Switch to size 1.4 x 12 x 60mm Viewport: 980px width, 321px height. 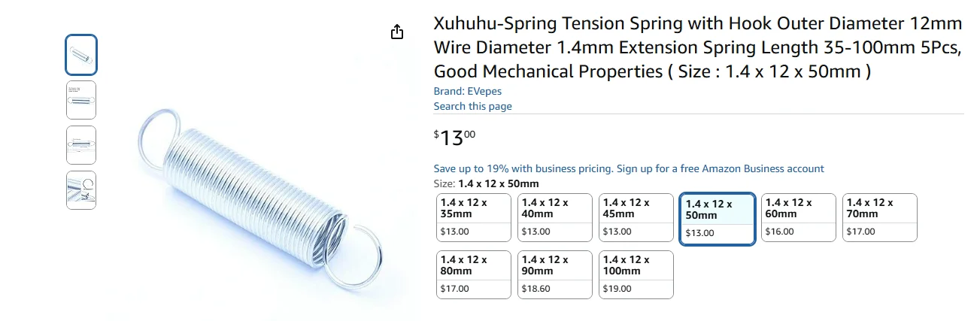pyautogui.click(x=799, y=217)
